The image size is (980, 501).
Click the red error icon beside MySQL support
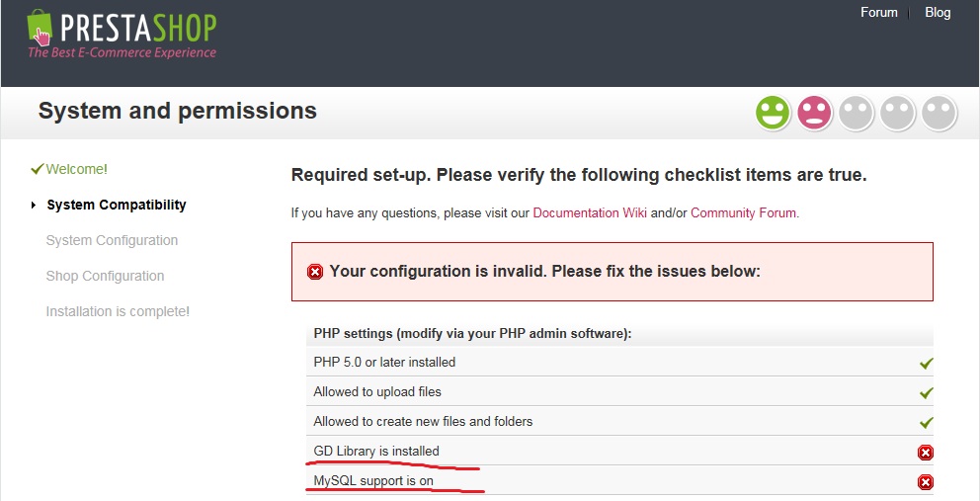point(925,482)
